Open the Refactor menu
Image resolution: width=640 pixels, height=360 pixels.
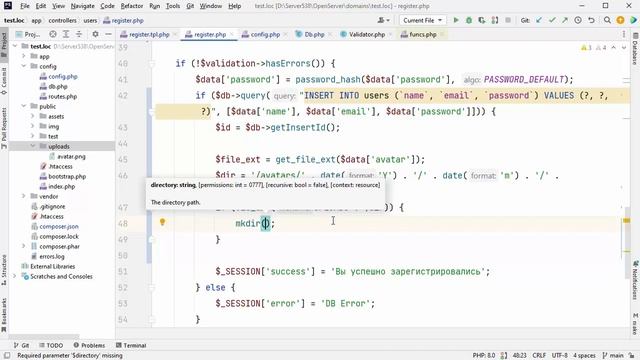click(x=132, y=6)
